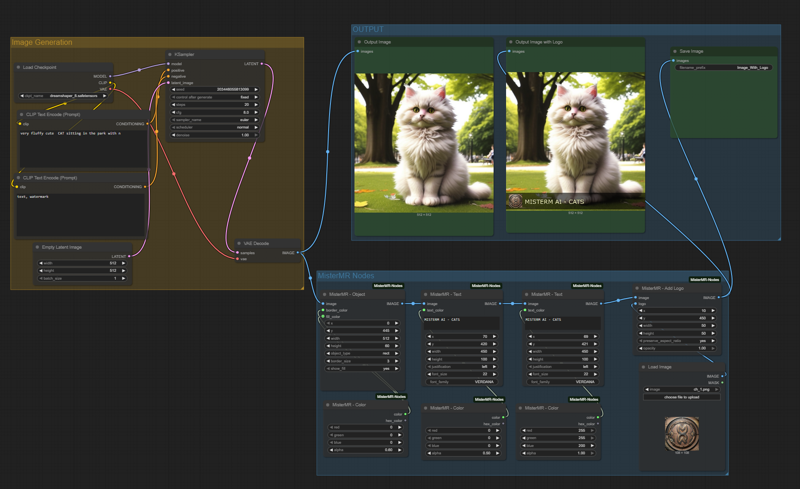Click the 'text, watermark' negative prompt box
This screenshot has height=489, width=800.
click(x=80, y=214)
